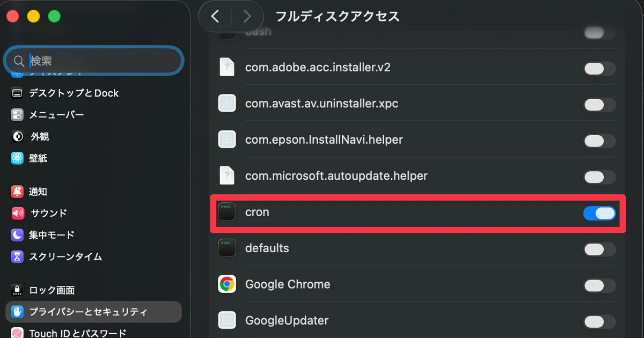
Task: Select the スクリーンタイム hourglass icon
Action: coord(18,256)
